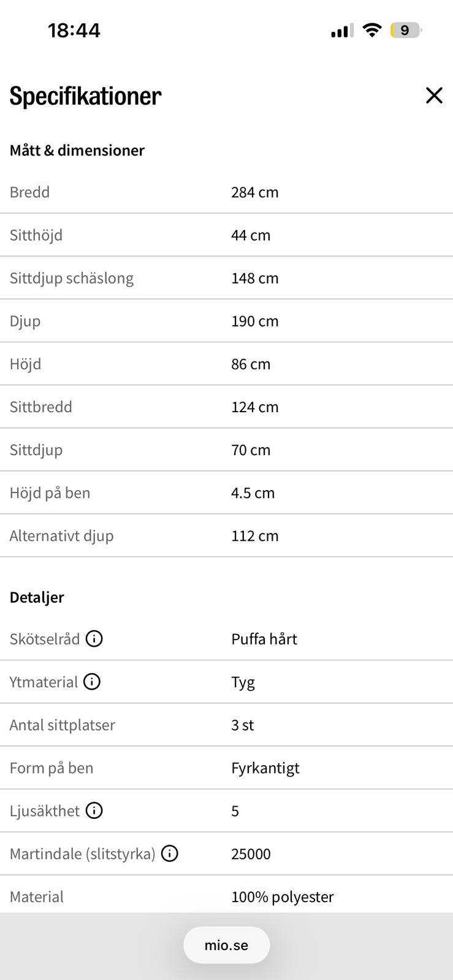453x980 pixels.
Task: Tap the battery indicator in status bar
Action: (x=406, y=30)
